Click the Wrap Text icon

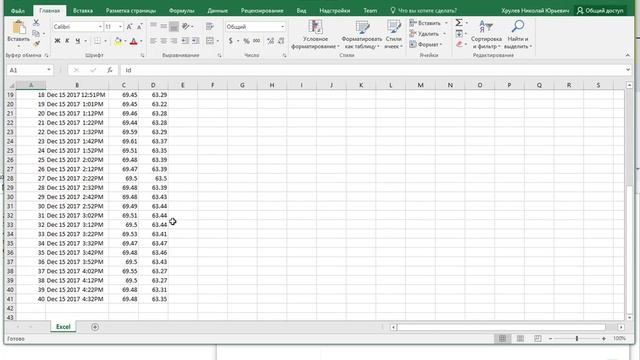(x=210, y=27)
